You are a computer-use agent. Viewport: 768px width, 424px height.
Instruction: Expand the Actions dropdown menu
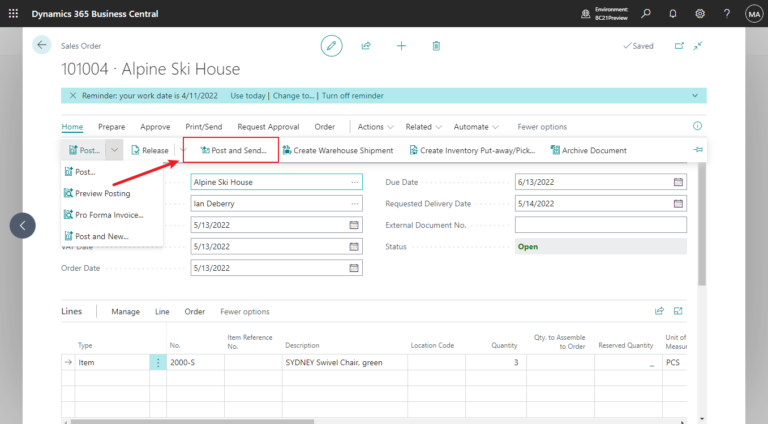pos(375,127)
